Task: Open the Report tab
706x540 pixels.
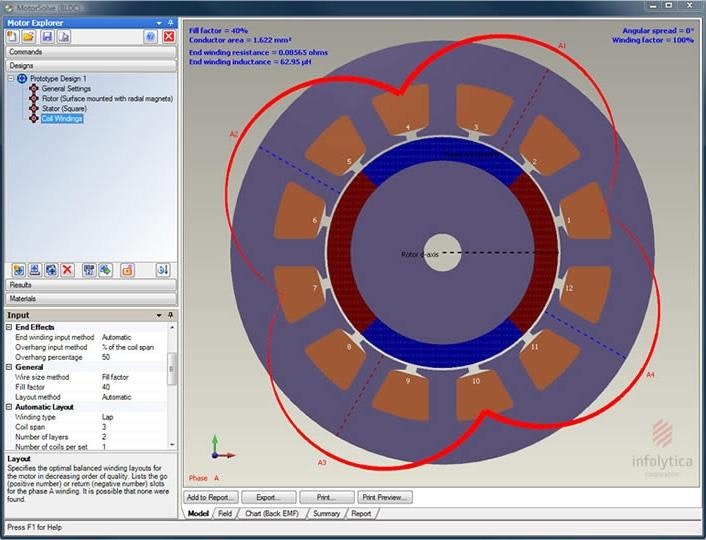Action: pos(361,513)
